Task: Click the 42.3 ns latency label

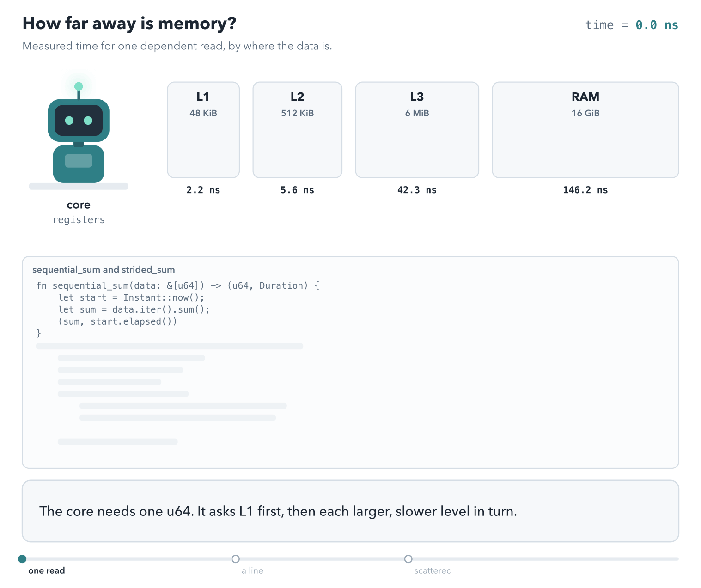Action: click(x=417, y=190)
